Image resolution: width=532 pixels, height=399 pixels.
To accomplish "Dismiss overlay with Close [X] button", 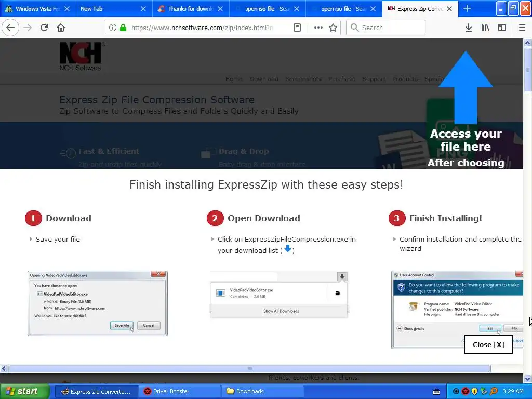I will [488, 344].
